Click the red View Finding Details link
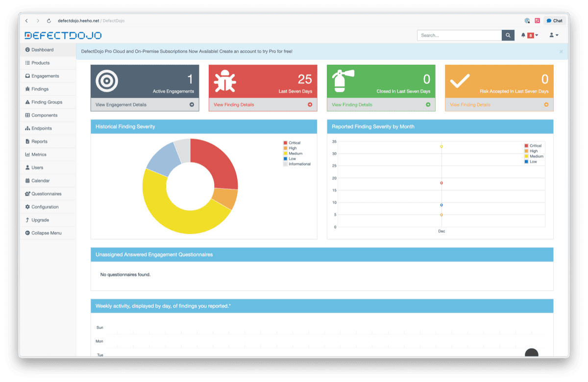Viewport: 588px width, 382px height. pos(234,104)
